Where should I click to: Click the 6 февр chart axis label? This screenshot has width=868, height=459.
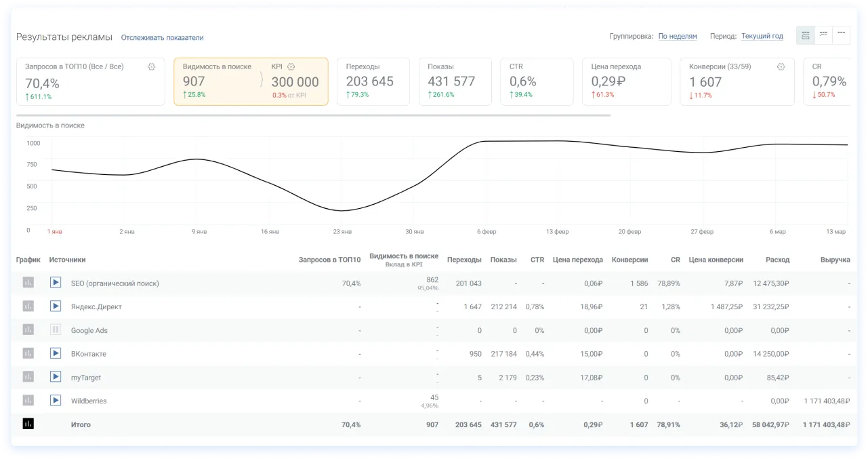487,232
